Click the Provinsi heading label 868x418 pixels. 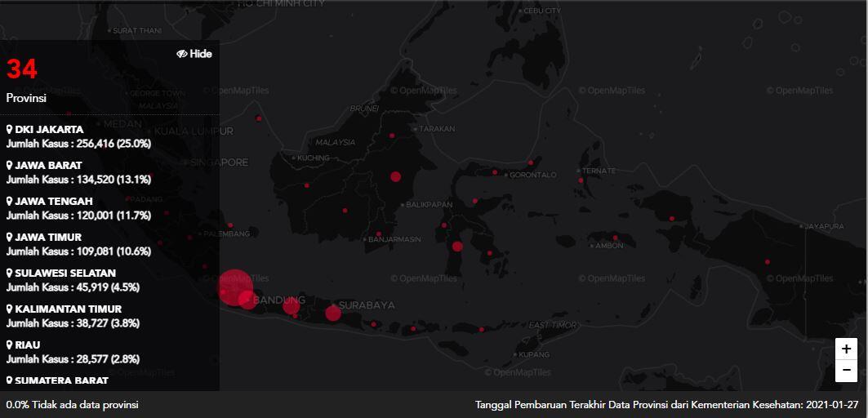tap(26, 98)
